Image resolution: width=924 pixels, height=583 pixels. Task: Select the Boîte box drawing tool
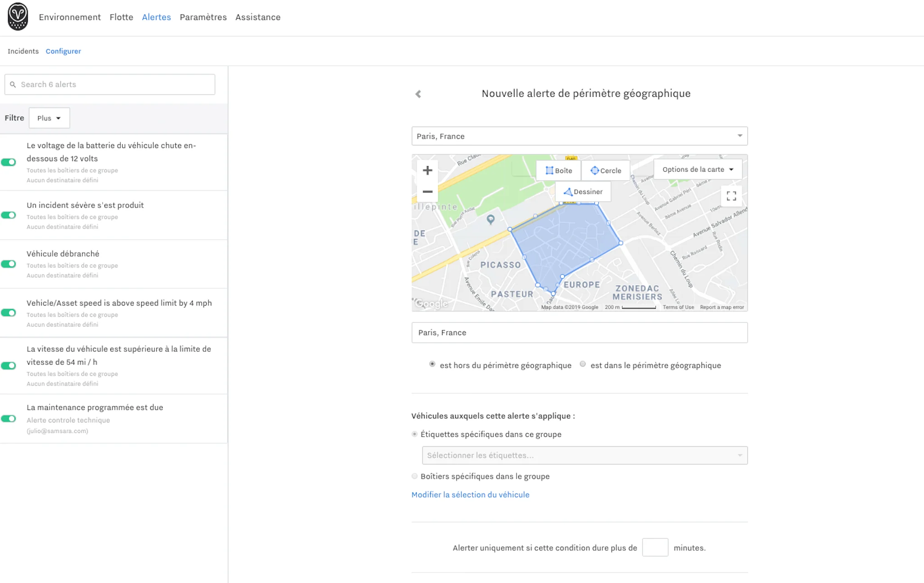click(x=558, y=171)
